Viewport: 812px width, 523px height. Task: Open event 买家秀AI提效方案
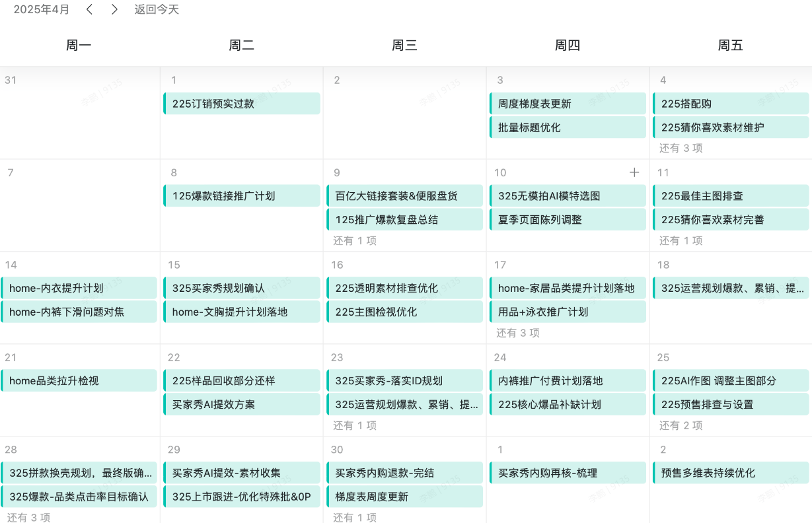(242, 405)
